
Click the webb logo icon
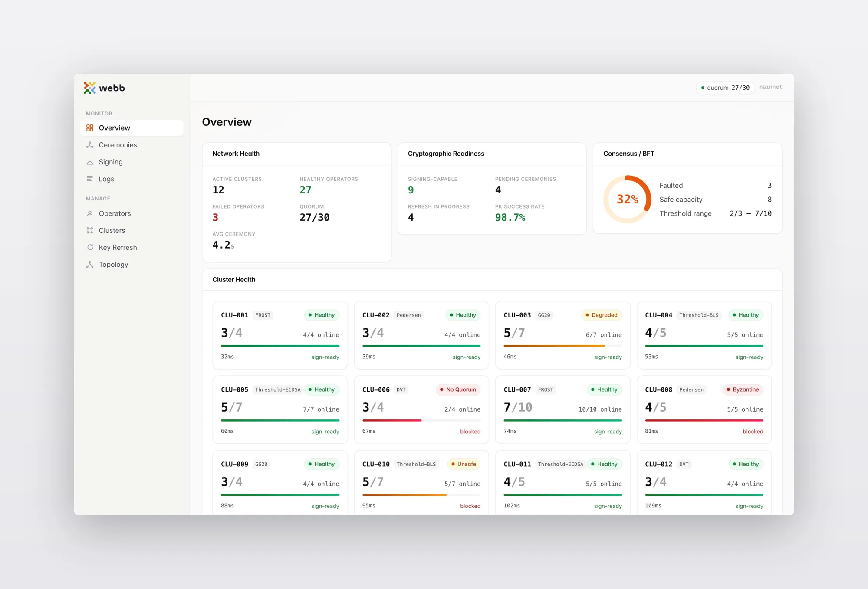[x=90, y=88]
